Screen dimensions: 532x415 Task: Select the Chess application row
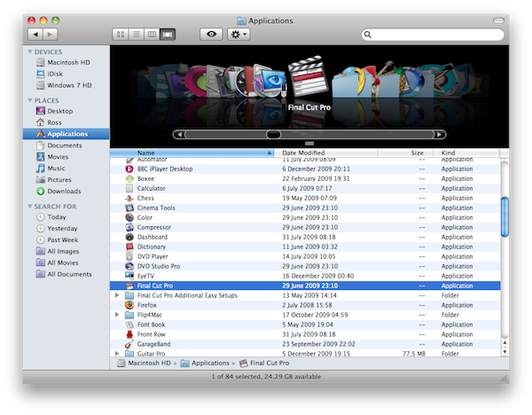click(305, 198)
